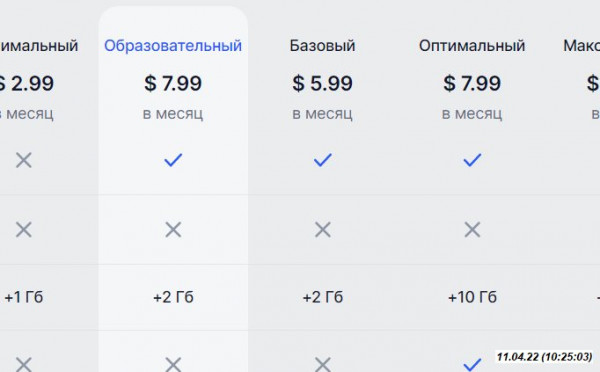Click bottom-row cross in $2.99 column

click(24, 364)
